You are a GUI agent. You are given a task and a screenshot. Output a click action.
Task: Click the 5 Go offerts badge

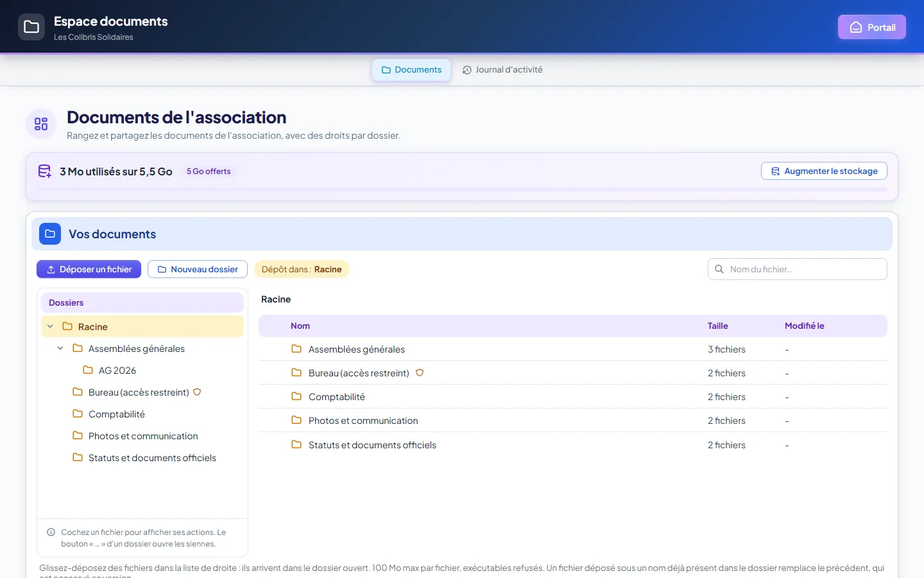[x=209, y=171]
